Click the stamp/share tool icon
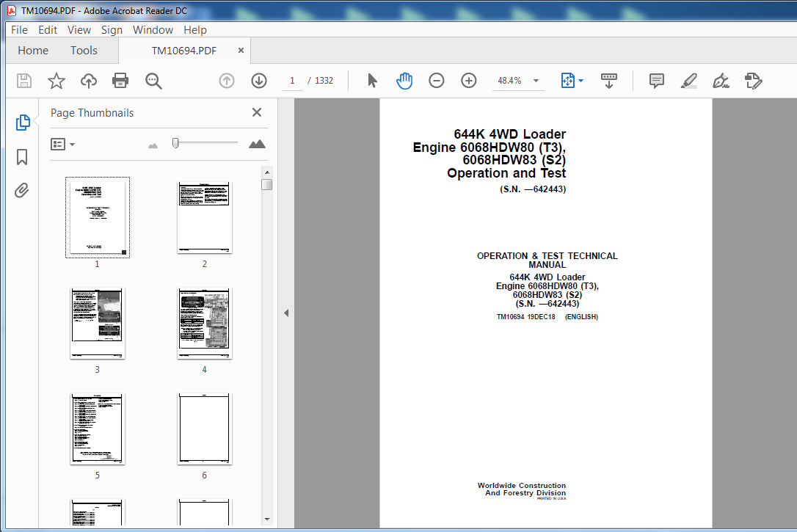 [753, 81]
